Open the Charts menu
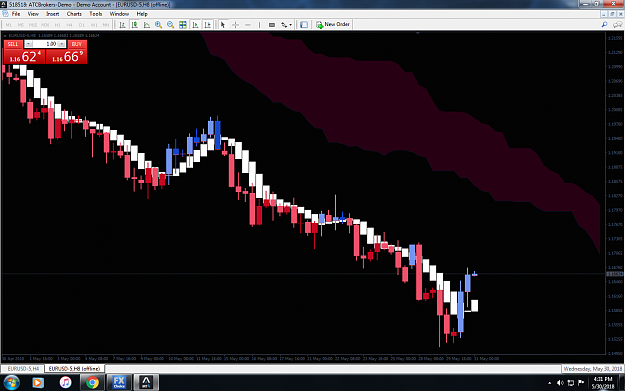Viewport: 625px width, 391px height. 74,14
